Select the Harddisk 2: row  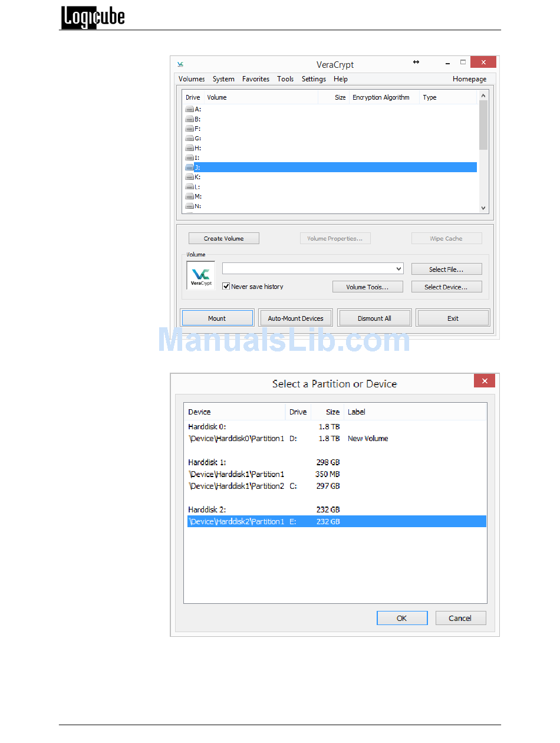[x=335, y=509]
